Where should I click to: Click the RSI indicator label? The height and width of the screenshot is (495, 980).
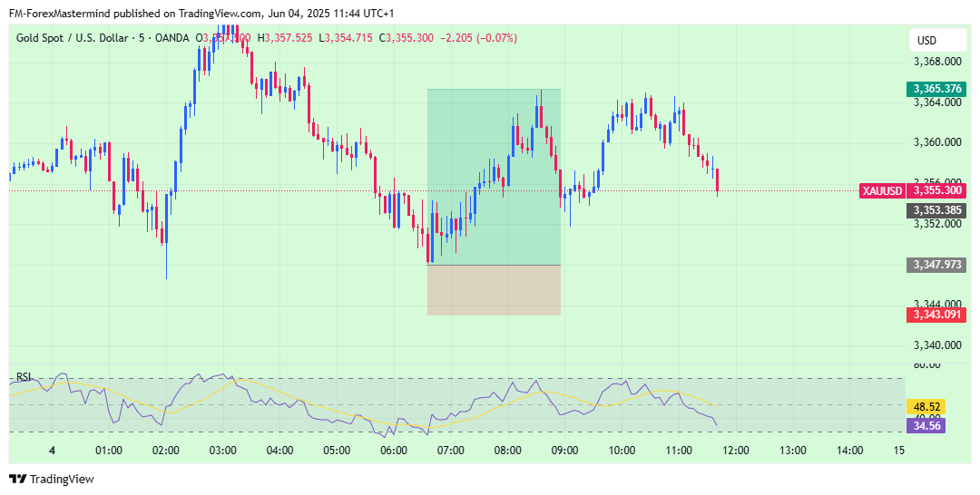coord(24,376)
